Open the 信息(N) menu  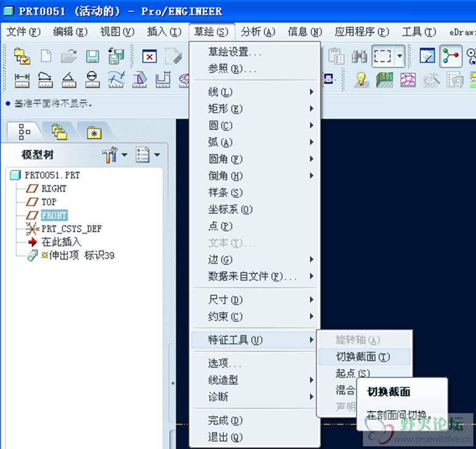coord(305,32)
